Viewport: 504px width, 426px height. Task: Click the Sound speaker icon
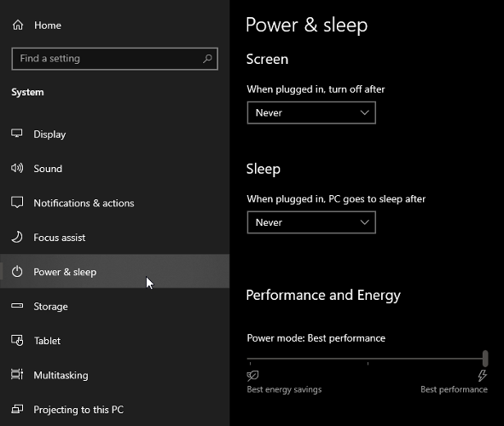[x=17, y=168]
